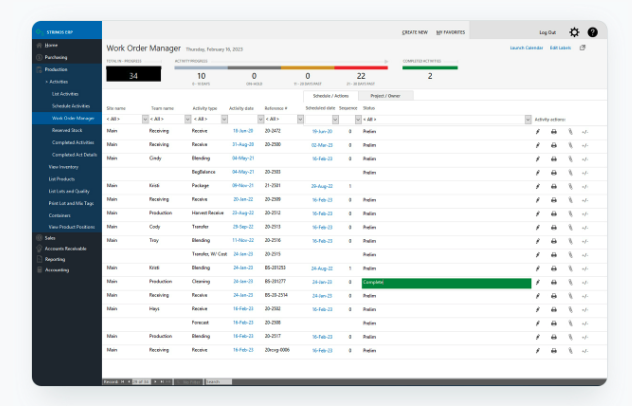632x406 pixels.
Task: Print the Cleaning activity row
Action: pos(554,282)
